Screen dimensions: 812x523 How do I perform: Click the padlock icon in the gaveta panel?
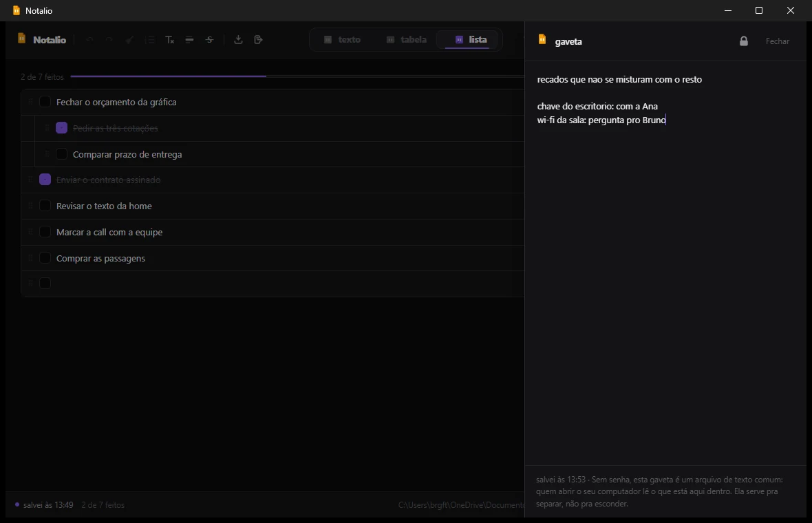[x=744, y=41]
